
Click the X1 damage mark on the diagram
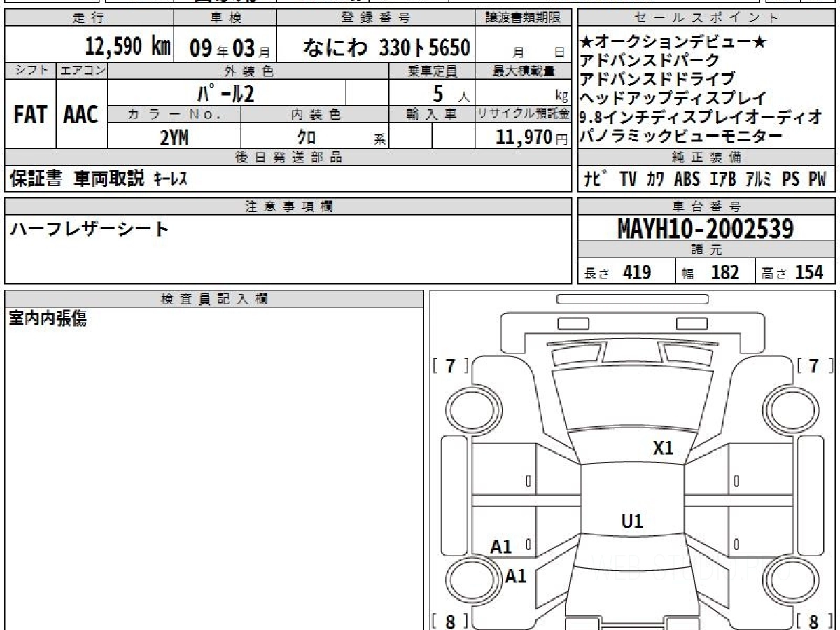point(663,449)
